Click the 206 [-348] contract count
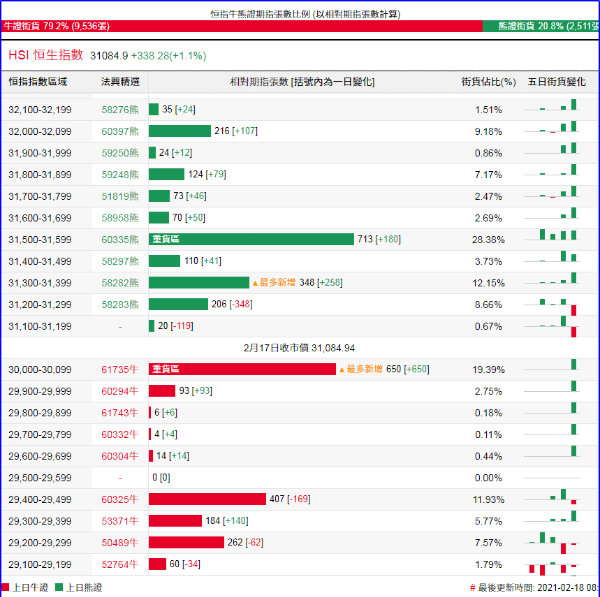The image size is (600, 597). (x=232, y=304)
